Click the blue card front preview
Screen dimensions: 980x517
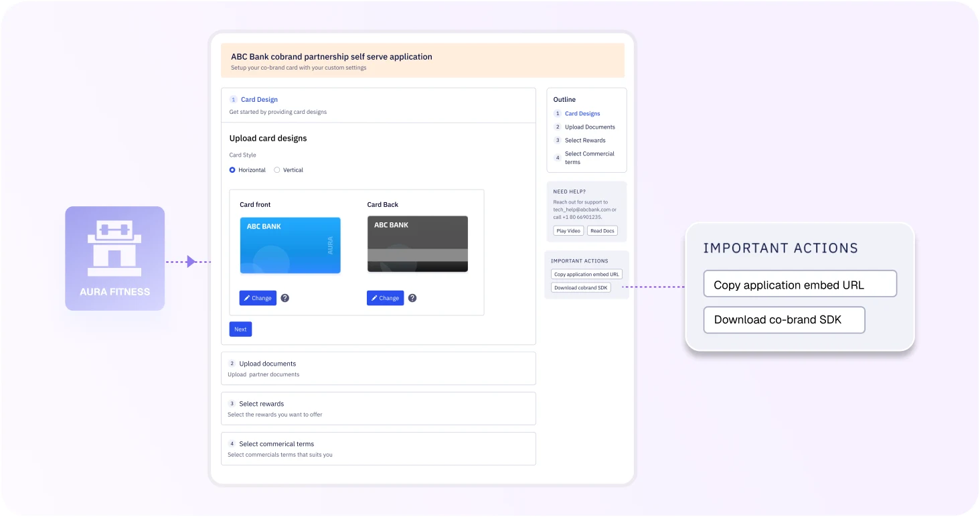[290, 245]
